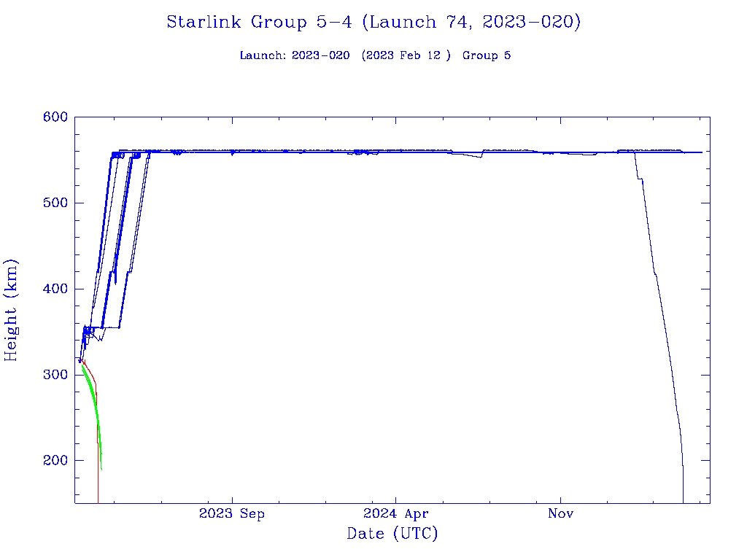
Task: Click the "600" height tick label
Action: 55,117
